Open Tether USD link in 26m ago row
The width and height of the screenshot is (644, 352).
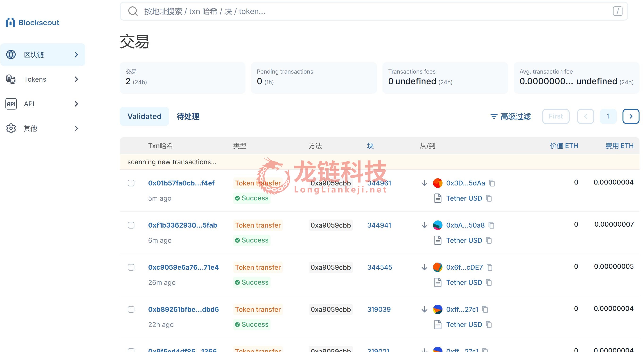coord(464,282)
